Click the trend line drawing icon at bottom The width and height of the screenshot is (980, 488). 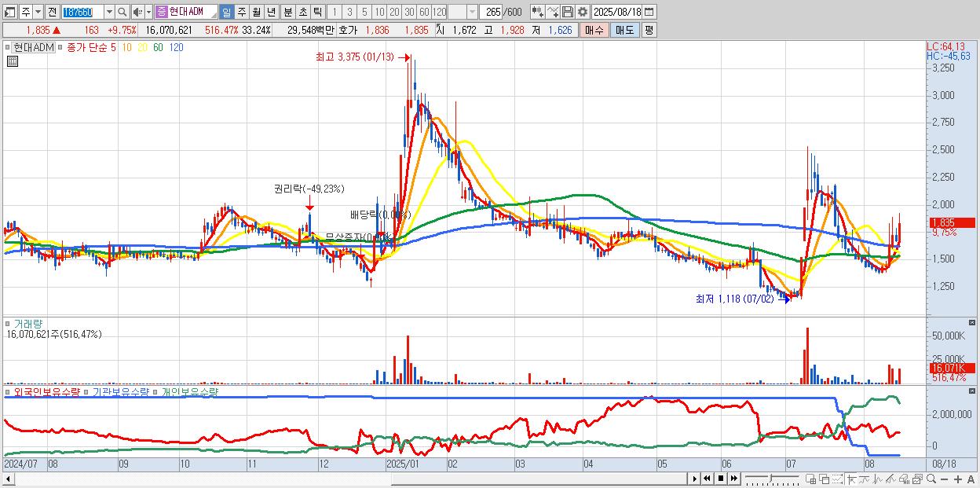tap(865, 479)
